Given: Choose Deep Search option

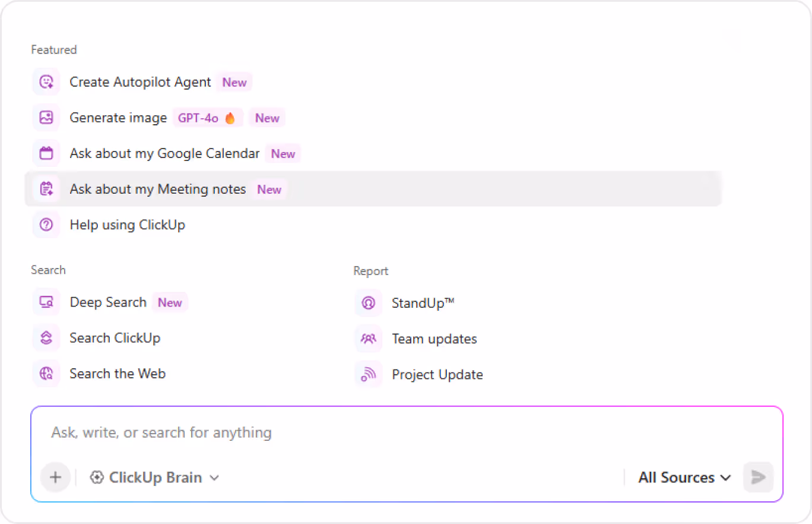Looking at the screenshot, I should (x=108, y=302).
